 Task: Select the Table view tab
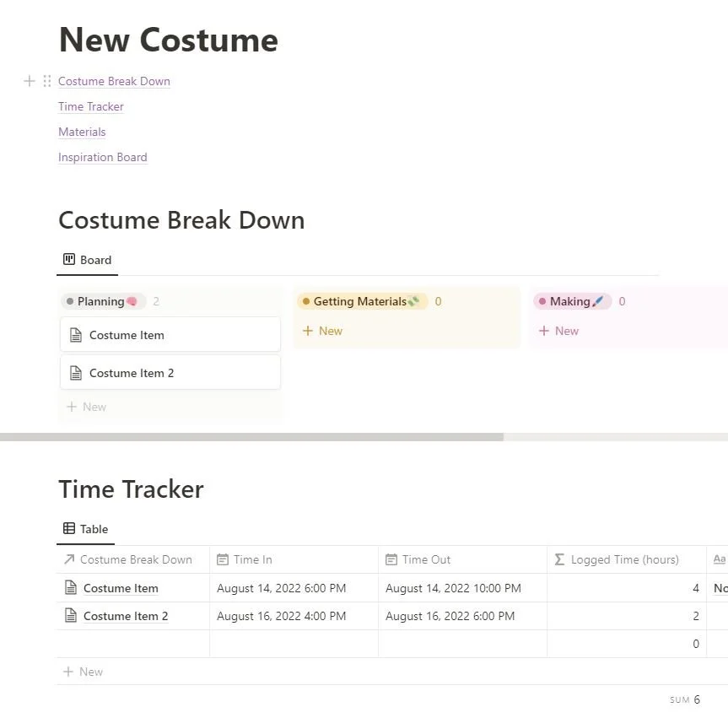[x=86, y=529]
